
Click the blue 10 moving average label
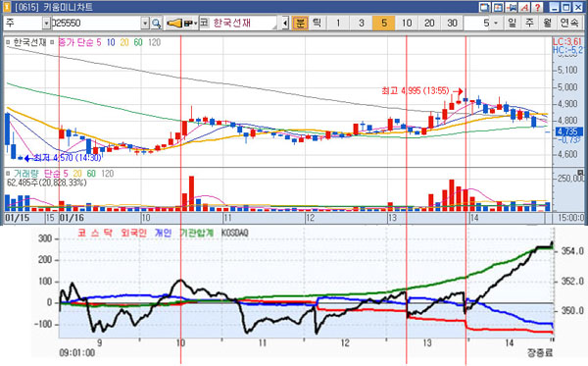(x=111, y=43)
